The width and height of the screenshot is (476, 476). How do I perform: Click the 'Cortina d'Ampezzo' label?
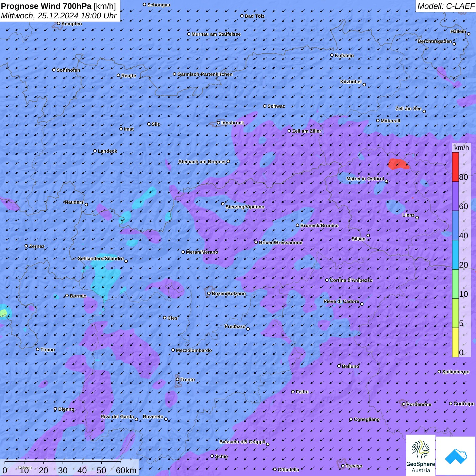click(x=351, y=280)
